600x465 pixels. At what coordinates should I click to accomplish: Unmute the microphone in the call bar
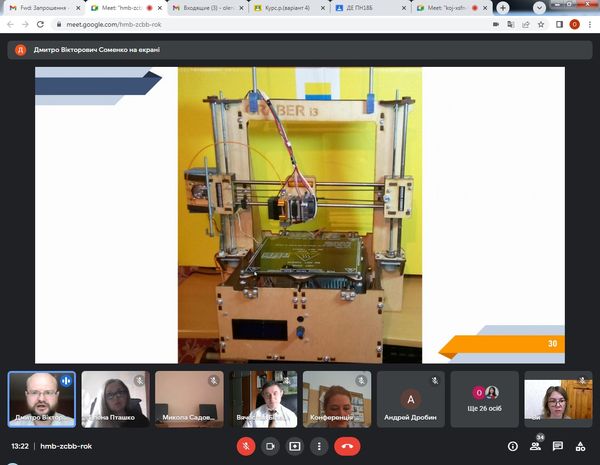click(x=246, y=446)
